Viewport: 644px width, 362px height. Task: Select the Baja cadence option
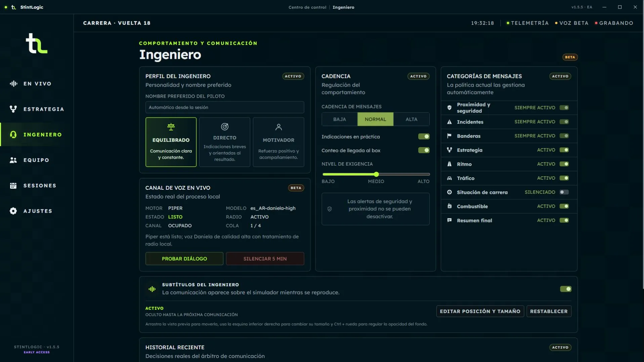340,119
